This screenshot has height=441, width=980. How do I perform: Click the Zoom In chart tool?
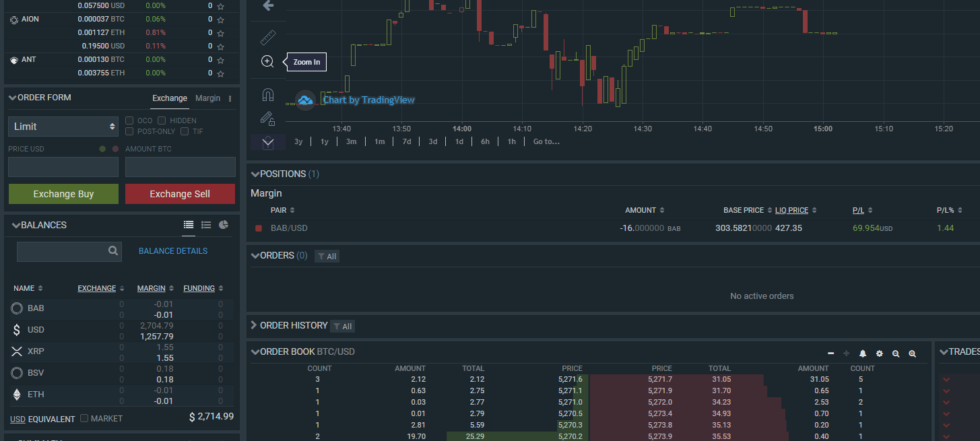click(267, 62)
